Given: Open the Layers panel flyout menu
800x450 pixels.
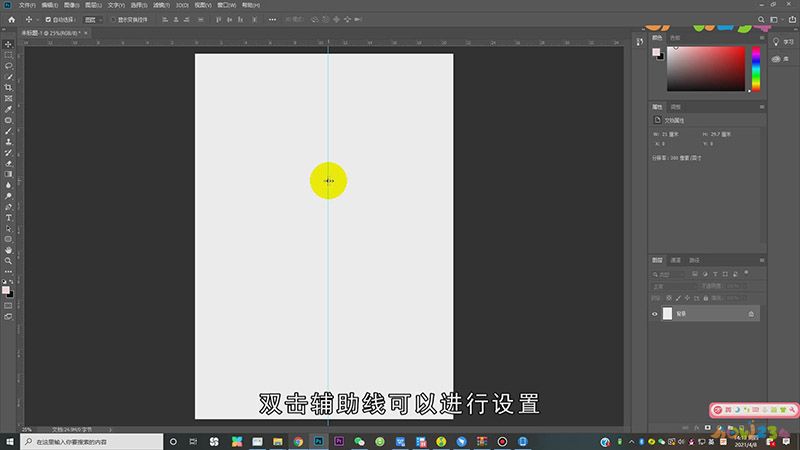Looking at the screenshot, I should pos(762,260).
